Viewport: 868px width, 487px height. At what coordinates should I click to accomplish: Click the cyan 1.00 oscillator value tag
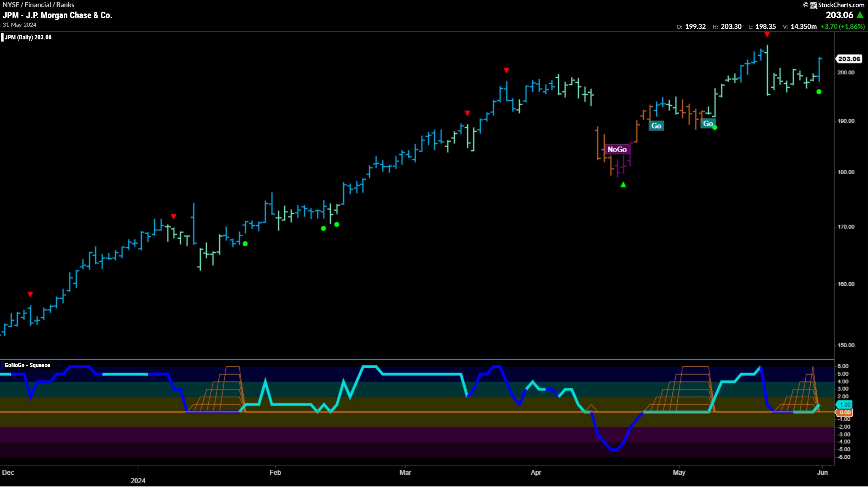845,405
